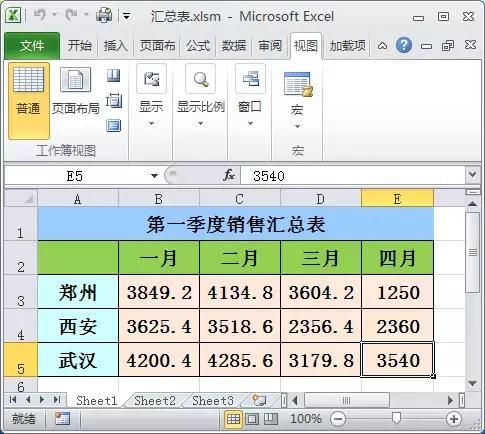Click the fx insert function button
The image size is (485, 434).
coord(229,175)
